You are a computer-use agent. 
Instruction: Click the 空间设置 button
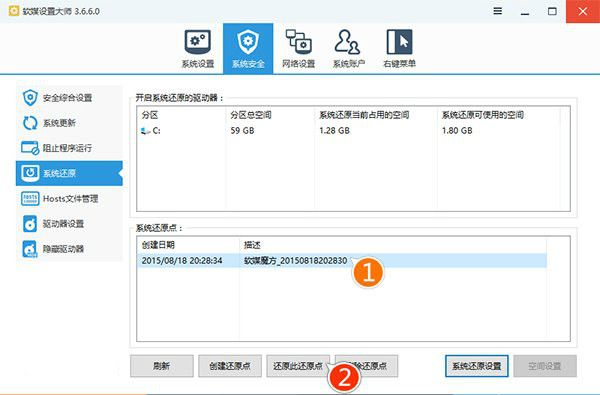coord(545,366)
